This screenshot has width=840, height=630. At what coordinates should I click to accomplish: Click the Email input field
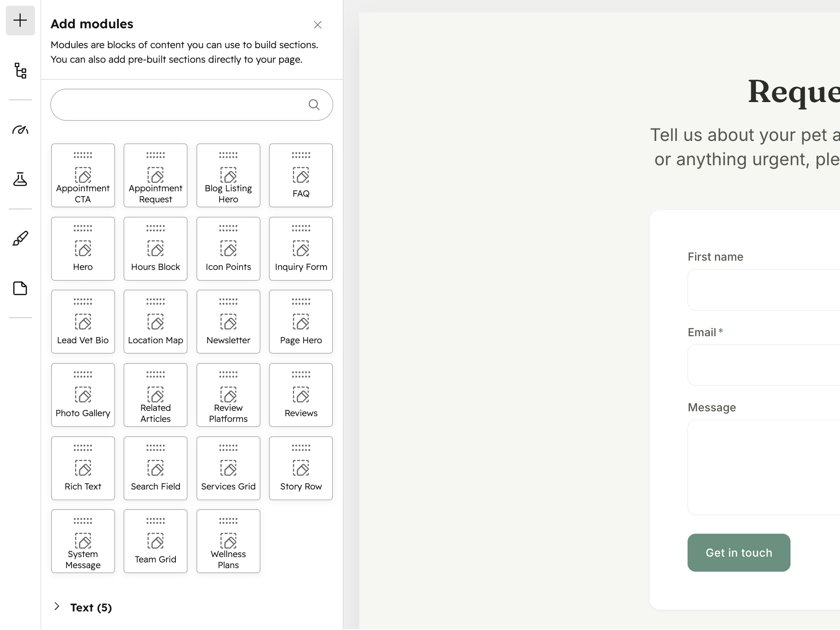[x=764, y=365]
